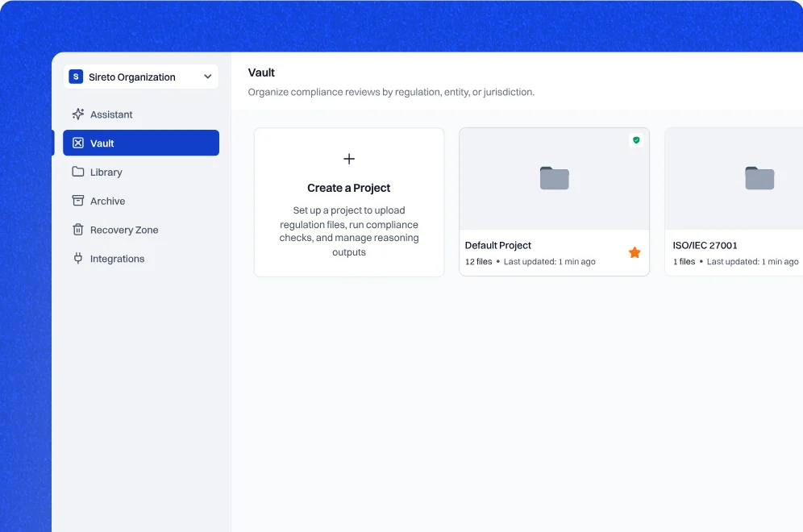Open the Default Project folder thumbnail
Screen dimensions: 803x532
point(554,179)
